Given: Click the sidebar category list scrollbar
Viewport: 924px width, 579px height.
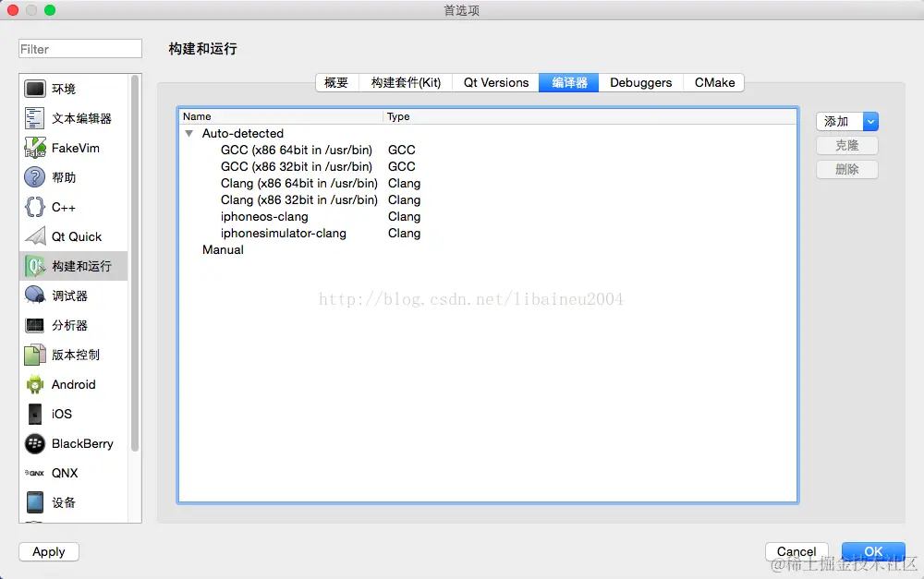Looking at the screenshot, I should 135,263.
